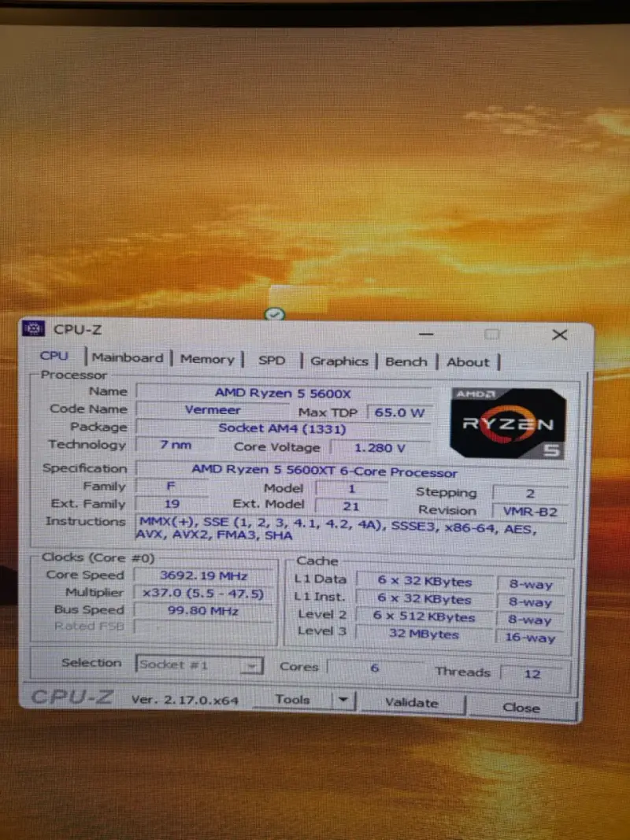
Task: Minimize the CPU-Z window
Action: pos(426,334)
